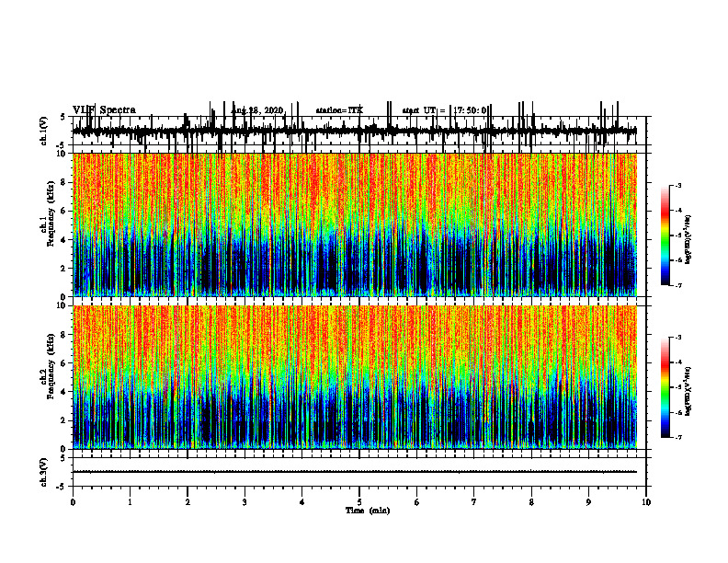Image resolution: width=728 pixels, height=563 pixels.
Task: Click time axis tick label "1"
Action: pyautogui.click(x=131, y=502)
